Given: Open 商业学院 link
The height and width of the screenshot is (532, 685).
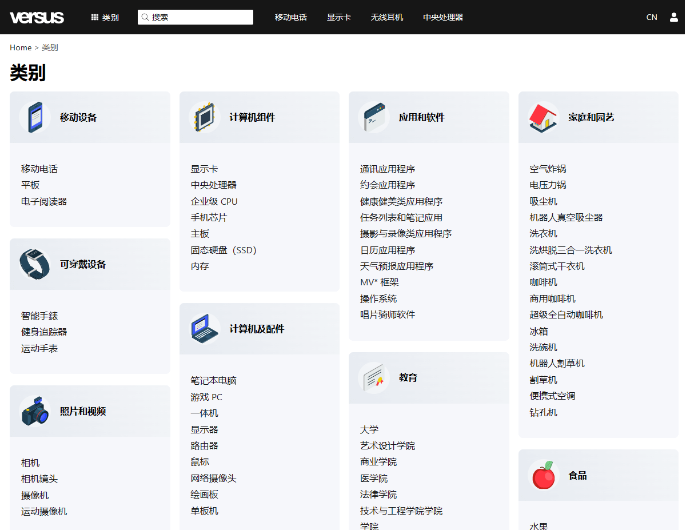Looking at the screenshot, I should [x=378, y=462].
